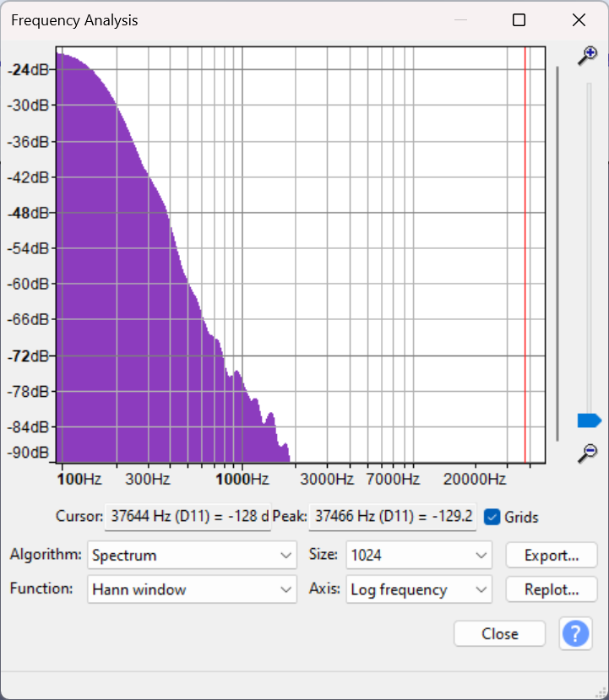
Task: Maximize the Frequency Analysis window
Action: pos(519,20)
